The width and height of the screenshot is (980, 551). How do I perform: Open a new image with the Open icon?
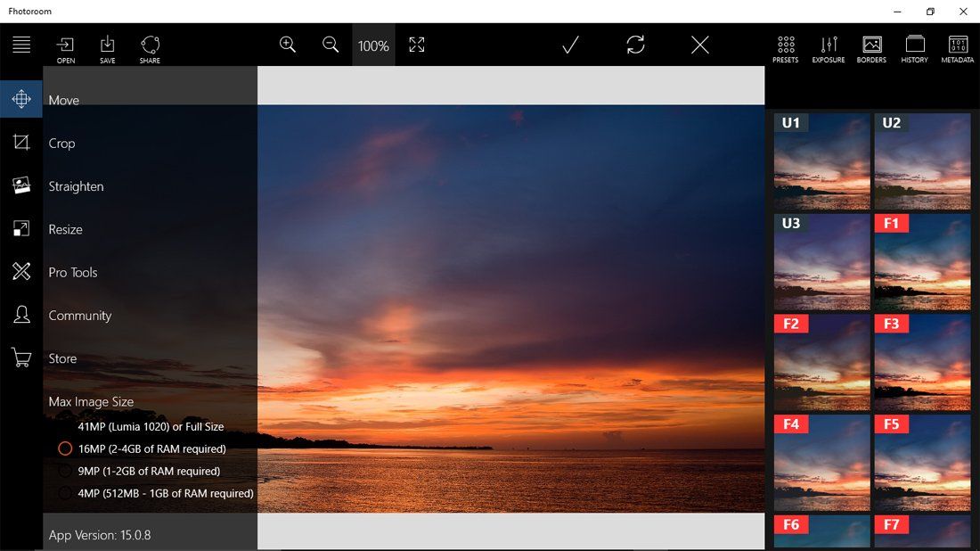click(x=65, y=46)
